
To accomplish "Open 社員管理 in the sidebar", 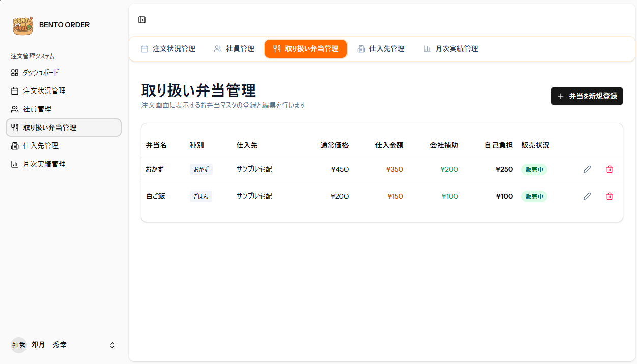I will pyautogui.click(x=64, y=109).
